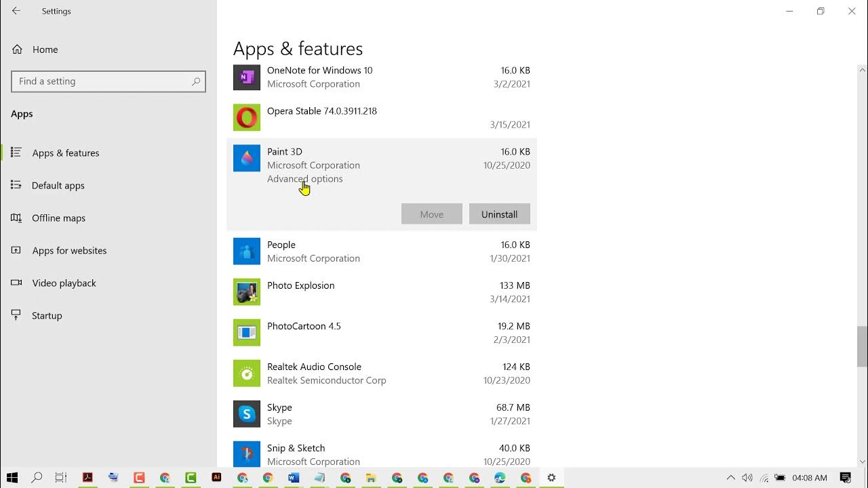This screenshot has height=488, width=868.
Task: Select the Realtek Audio Console name
Action: (314, 367)
